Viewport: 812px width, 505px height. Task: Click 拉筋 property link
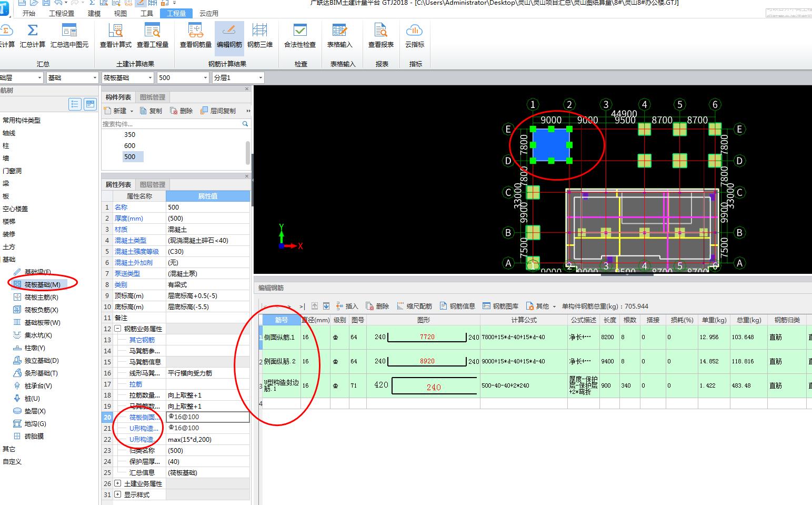click(x=136, y=384)
